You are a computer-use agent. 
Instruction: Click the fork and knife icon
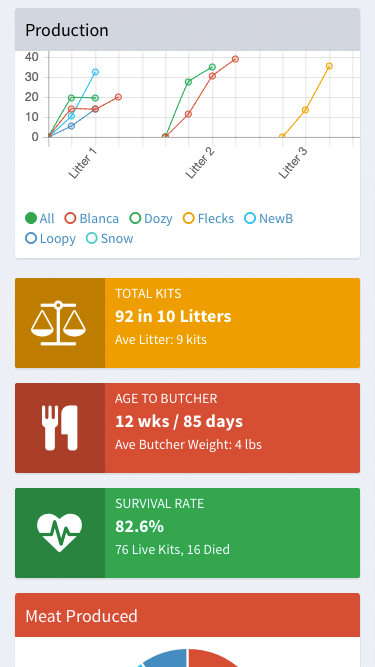[x=60, y=428]
